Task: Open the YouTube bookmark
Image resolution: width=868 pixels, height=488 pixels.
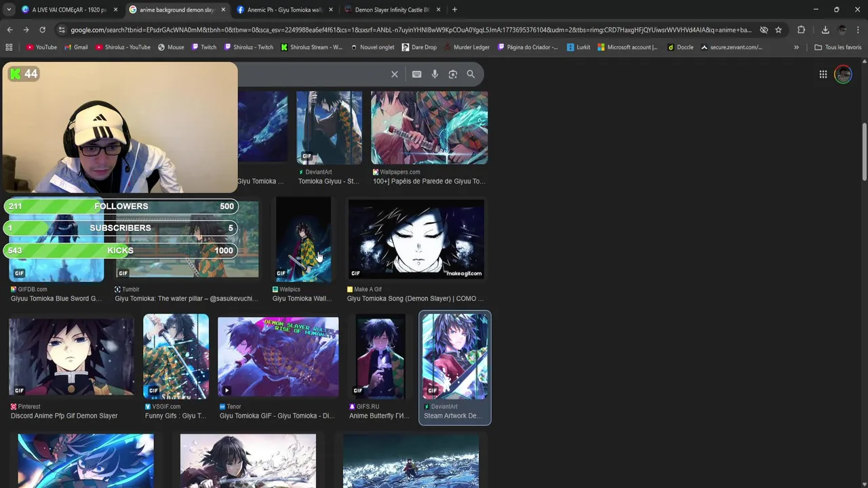Action: [x=42, y=47]
